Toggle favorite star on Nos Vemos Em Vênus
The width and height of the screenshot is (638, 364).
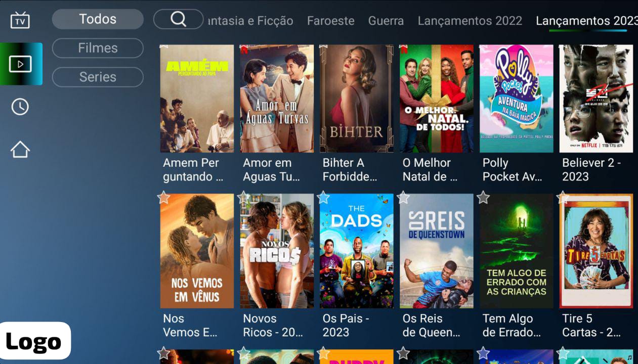point(163,197)
